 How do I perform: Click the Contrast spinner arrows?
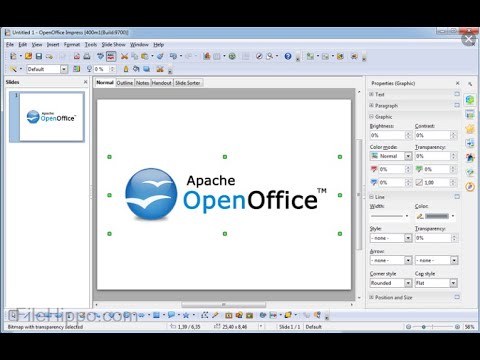(x=453, y=135)
